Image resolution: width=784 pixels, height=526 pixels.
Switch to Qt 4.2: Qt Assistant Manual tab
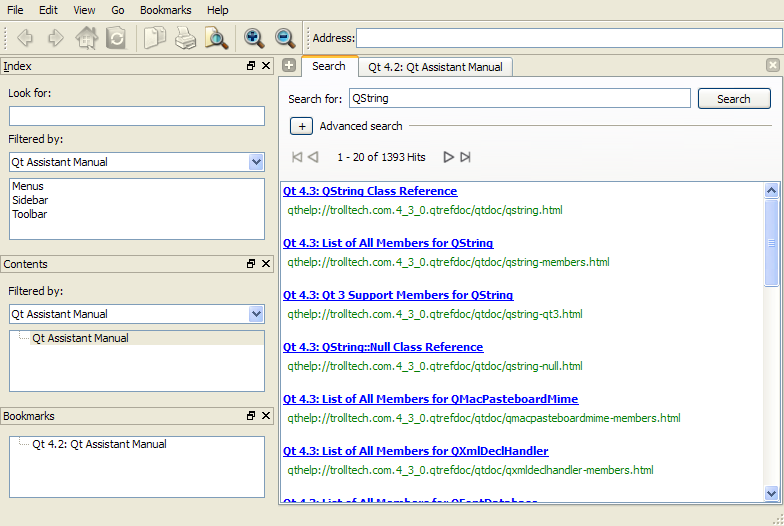[435, 67]
